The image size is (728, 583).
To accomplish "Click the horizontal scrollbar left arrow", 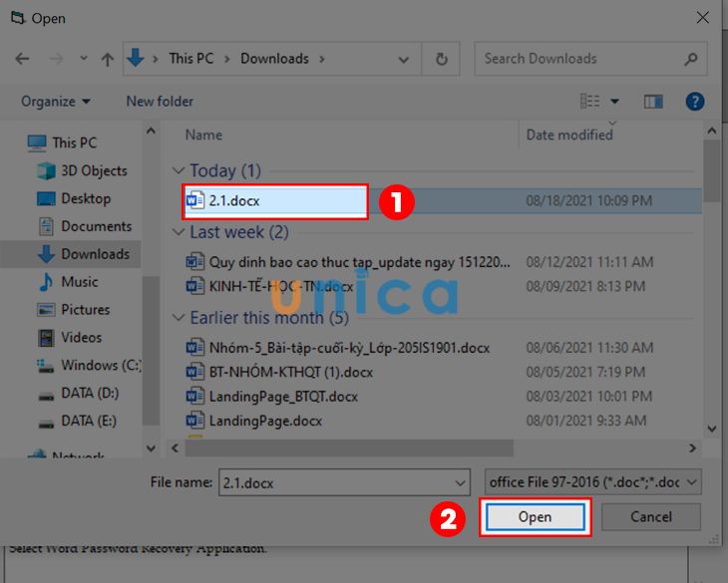I will click(176, 448).
